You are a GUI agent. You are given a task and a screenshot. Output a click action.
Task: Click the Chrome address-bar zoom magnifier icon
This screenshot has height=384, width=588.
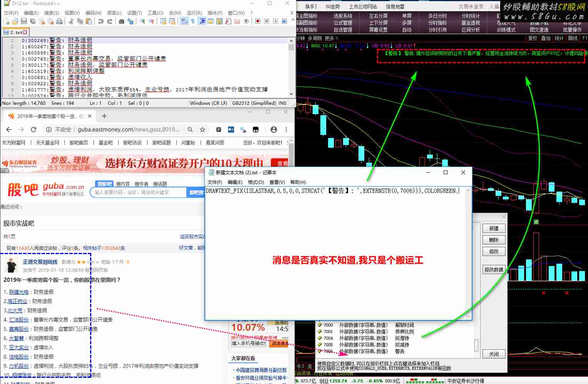pyautogui.click(x=190, y=130)
